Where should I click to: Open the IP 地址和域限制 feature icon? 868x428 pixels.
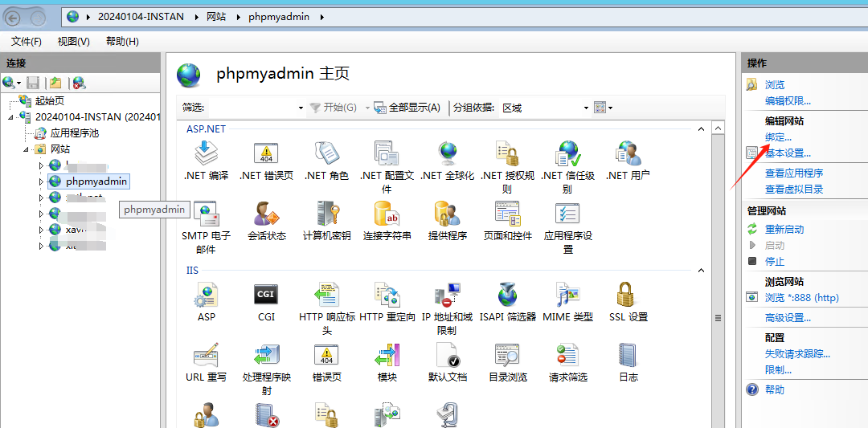448,295
